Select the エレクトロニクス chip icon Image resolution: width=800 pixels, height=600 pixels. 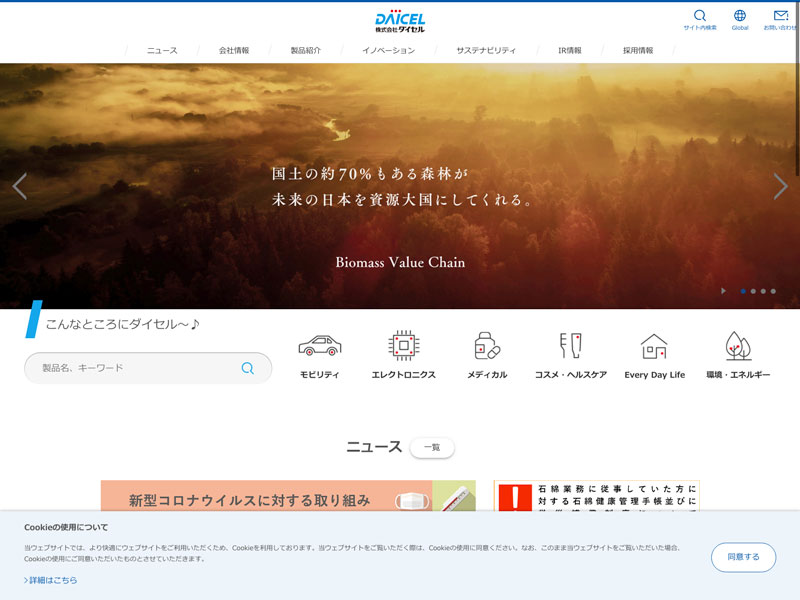pos(403,346)
